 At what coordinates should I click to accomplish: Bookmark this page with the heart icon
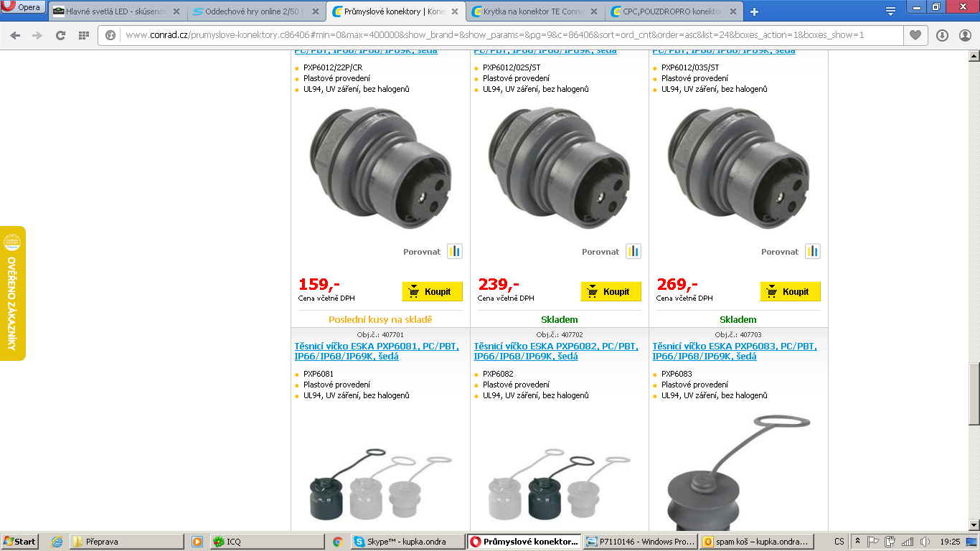click(x=915, y=35)
